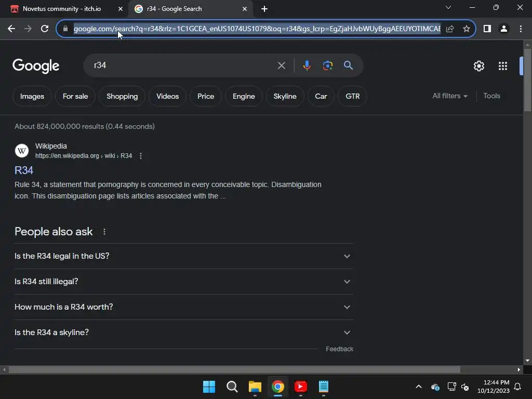Open Windows notifications bell
The image size is (532, 399).
pos(518,387)
